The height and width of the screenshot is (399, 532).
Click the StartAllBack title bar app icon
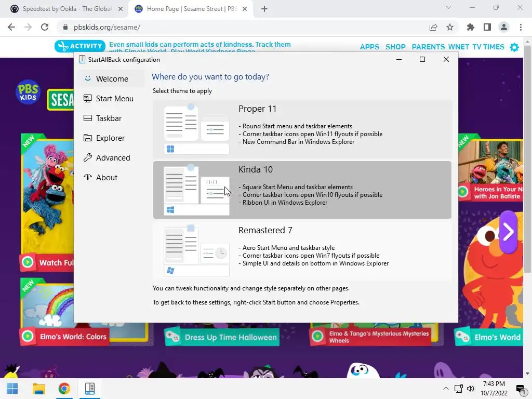[x=82, y=59]
